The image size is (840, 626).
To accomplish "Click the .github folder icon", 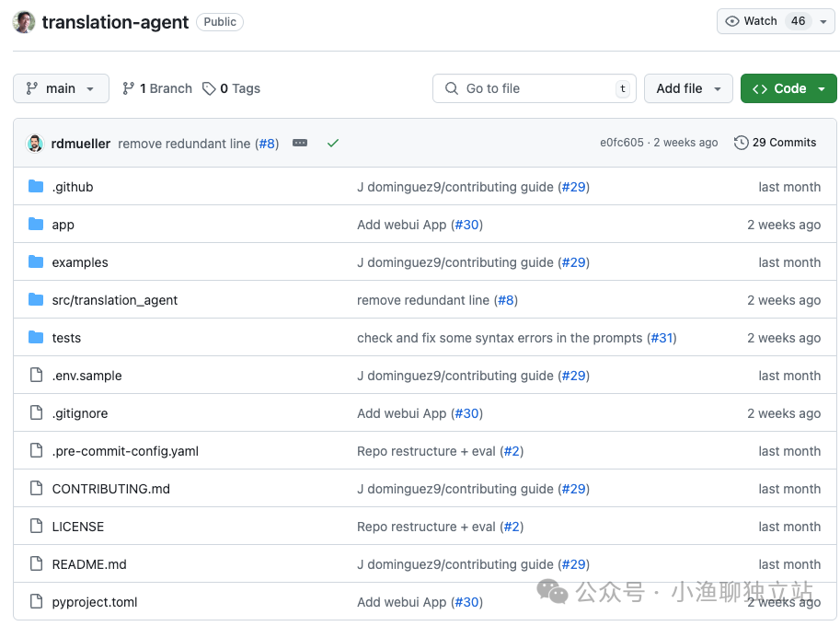I will 36,187.
